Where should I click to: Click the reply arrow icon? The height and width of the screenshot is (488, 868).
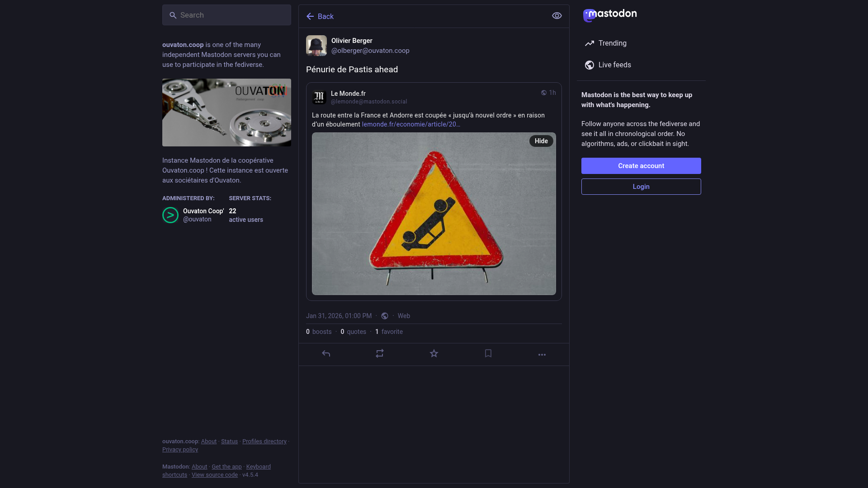click(326, 354)
